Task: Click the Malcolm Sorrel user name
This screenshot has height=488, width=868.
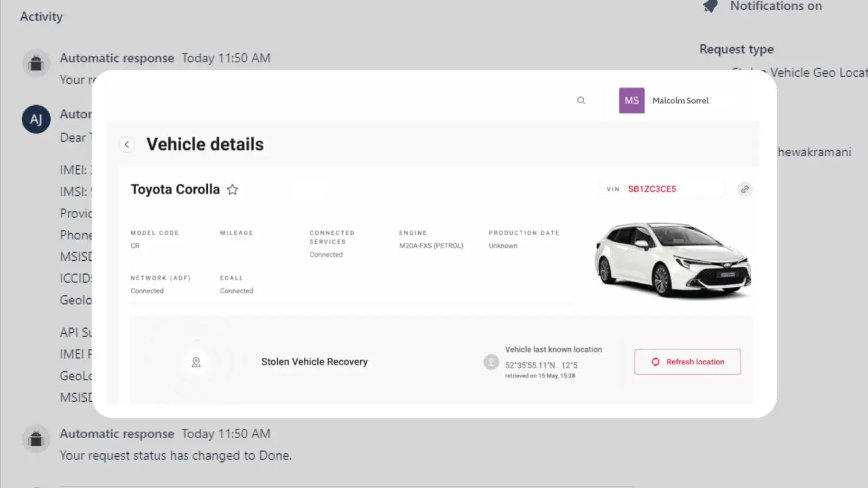Action: pos(680,100)
